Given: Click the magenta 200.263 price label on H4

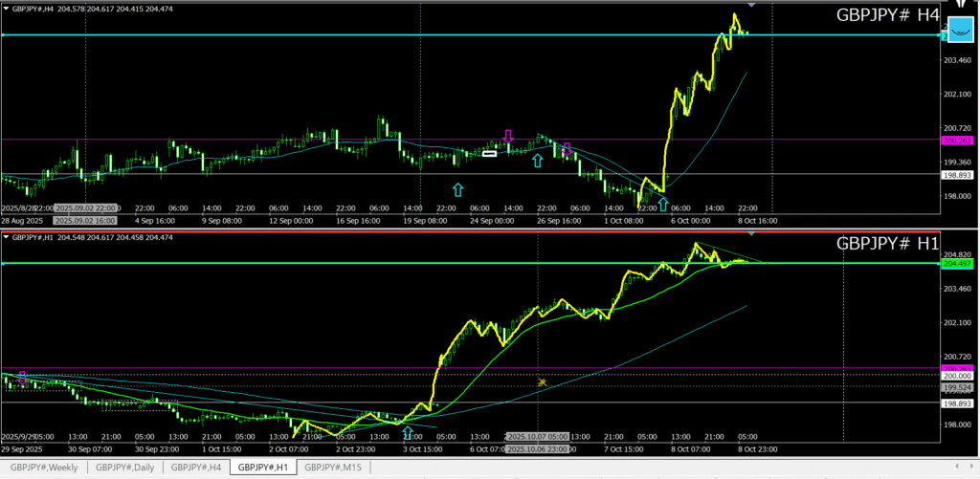Looking at the screenshot, I should click(957, 140).
